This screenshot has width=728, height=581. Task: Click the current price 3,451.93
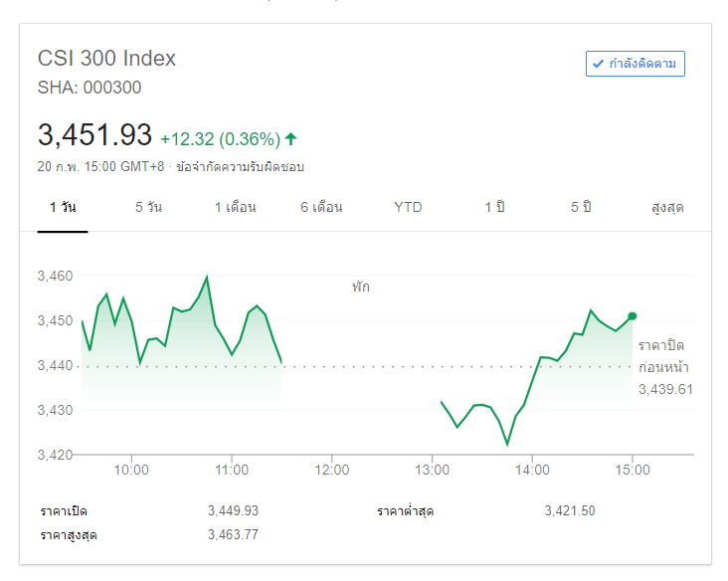(94, 134)
